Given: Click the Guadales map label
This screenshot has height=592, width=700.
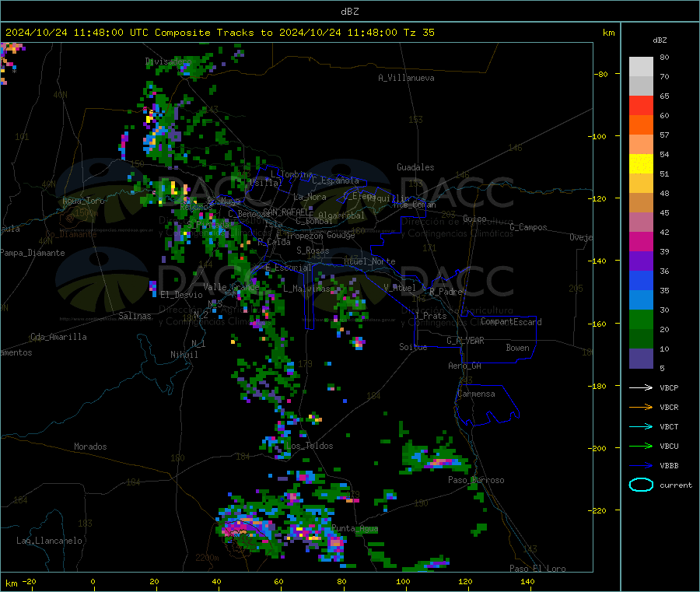Looking at the screenshot, I should coord(415,167).
